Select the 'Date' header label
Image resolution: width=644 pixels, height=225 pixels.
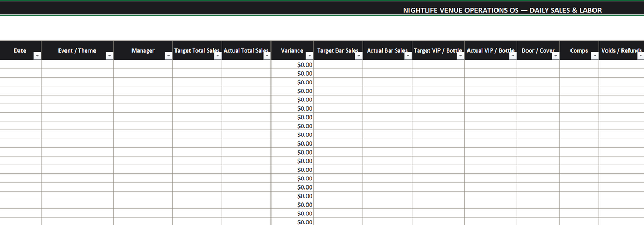tap(20, 50)
